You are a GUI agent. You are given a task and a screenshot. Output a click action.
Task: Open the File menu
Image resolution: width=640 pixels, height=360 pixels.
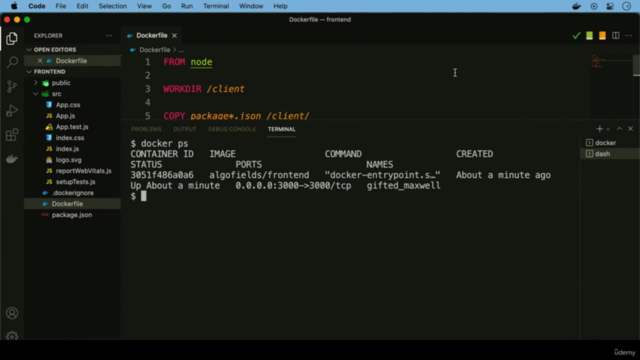click(61, 6)
